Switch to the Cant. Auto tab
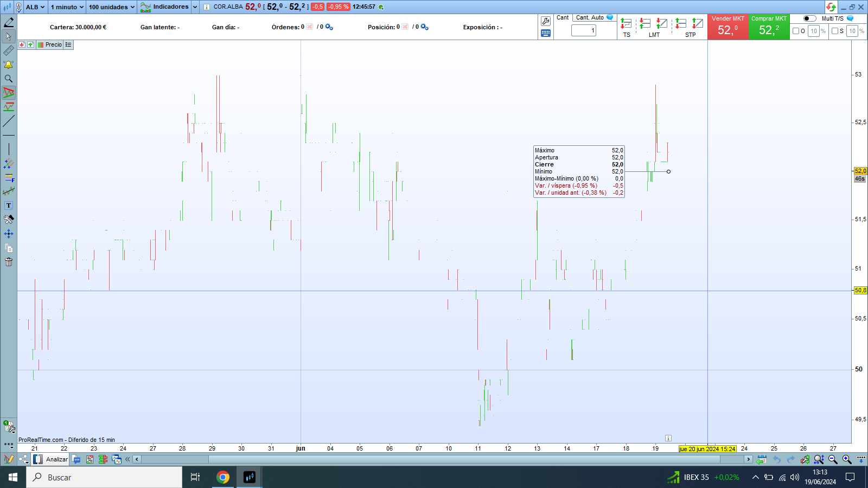The width and height of the screenshot is (868, 488). (593, 17)
